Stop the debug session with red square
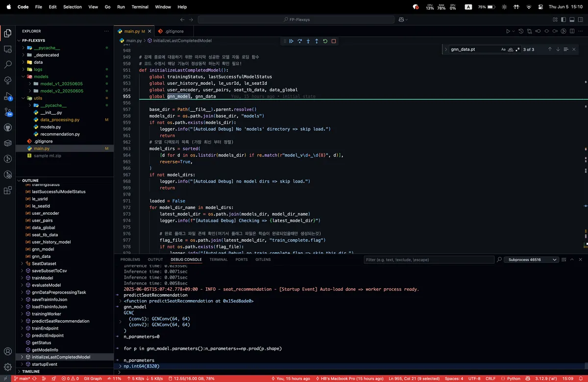This screenshot has width=588, height=382. tap(334, 41)
